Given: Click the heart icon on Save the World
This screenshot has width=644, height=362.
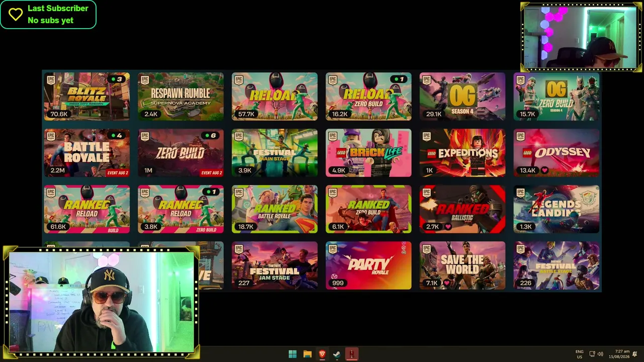Looking at the screenshot, I should pos(446,283).
